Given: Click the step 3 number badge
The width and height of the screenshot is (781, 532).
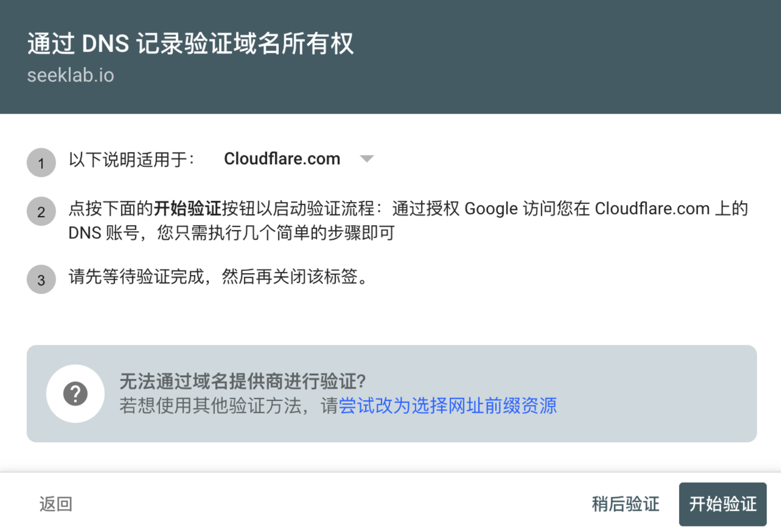Looking at the screenshot, I should [x=41, y=280].
